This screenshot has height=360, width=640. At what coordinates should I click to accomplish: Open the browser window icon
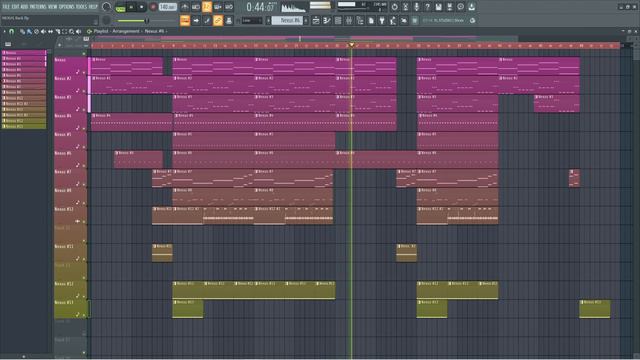coord(360,20)
